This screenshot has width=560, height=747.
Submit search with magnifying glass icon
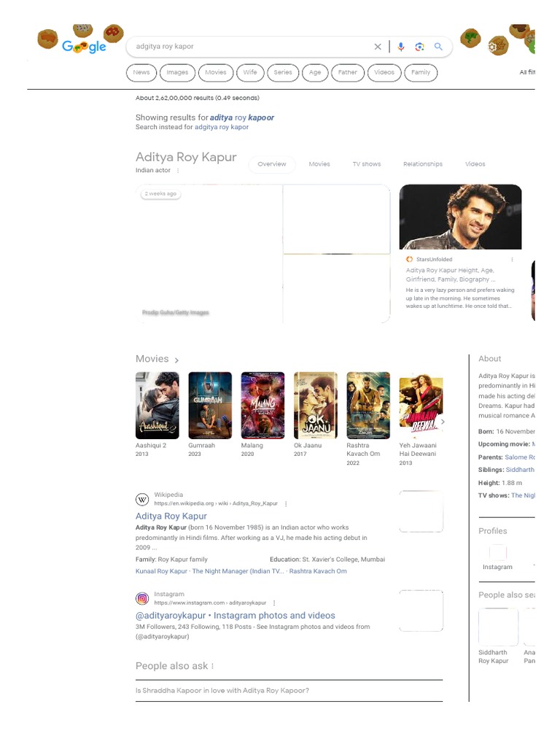[x=438, y=47]
